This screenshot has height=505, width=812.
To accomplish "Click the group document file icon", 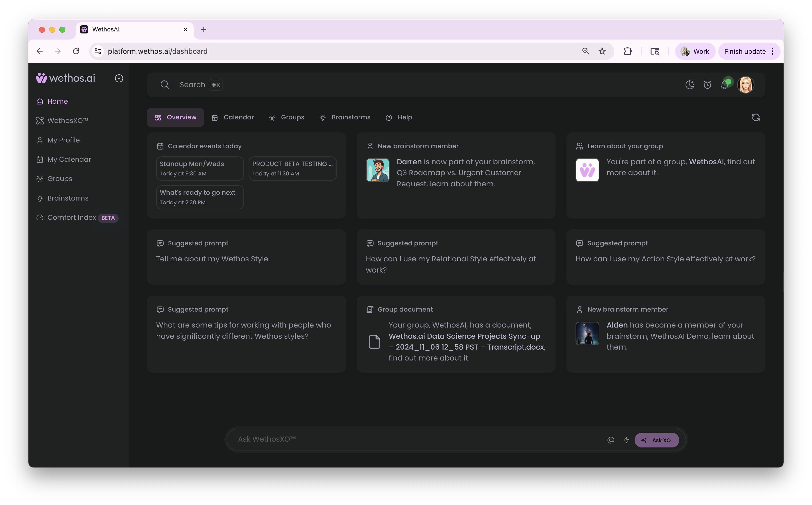I will coord(374,342).
